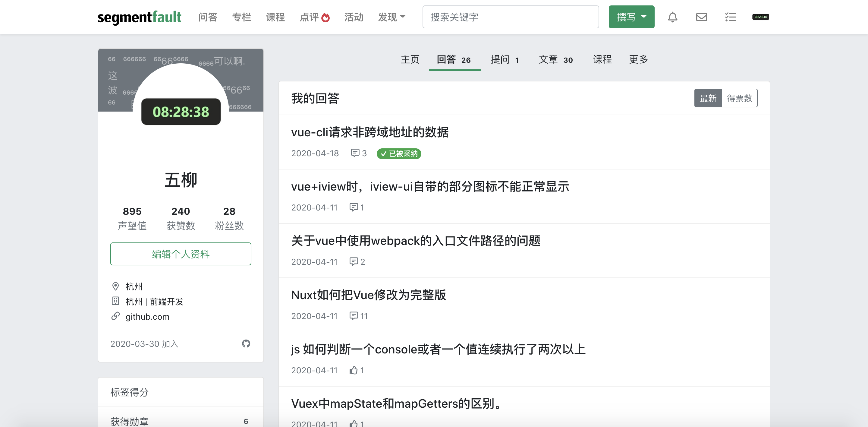Click the link icon beside github.com
This screenshot has height=427, width=868.
115,316
